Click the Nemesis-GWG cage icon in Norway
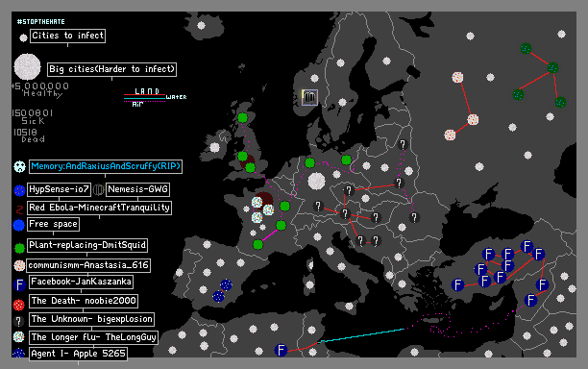The image size is (588, 369). tap(309, 97)
